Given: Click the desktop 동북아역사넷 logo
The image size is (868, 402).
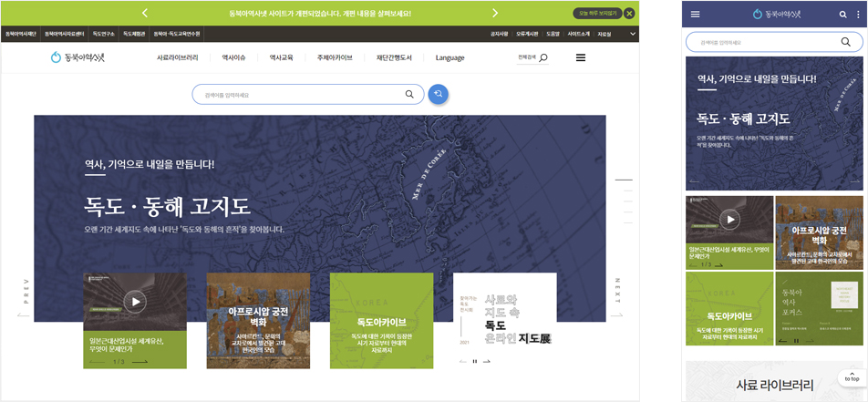Looking at the screenshot, I should click(x=77, y=57).
